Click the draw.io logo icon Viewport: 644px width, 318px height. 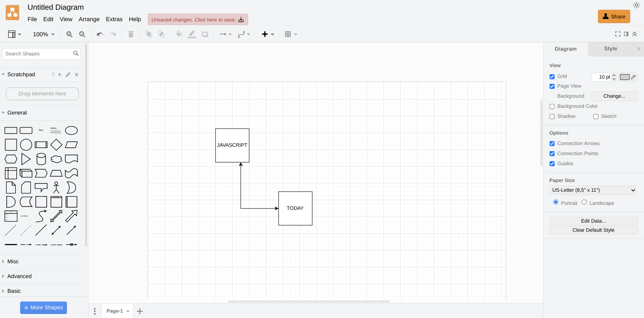click(x=12, y=13)
